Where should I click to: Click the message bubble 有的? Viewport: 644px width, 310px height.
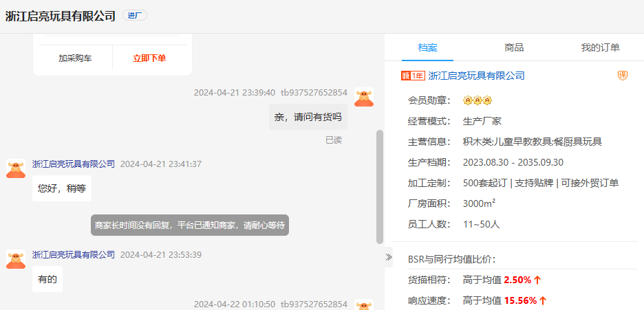[47, 279]
